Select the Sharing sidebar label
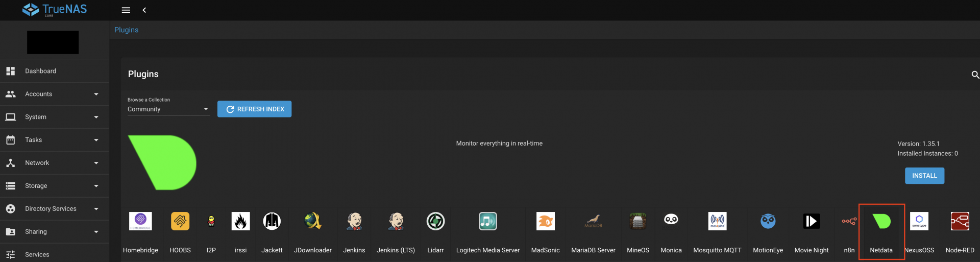Image resolution: width=980 pixels, height=262 pixels. click(x=36, y=232)
